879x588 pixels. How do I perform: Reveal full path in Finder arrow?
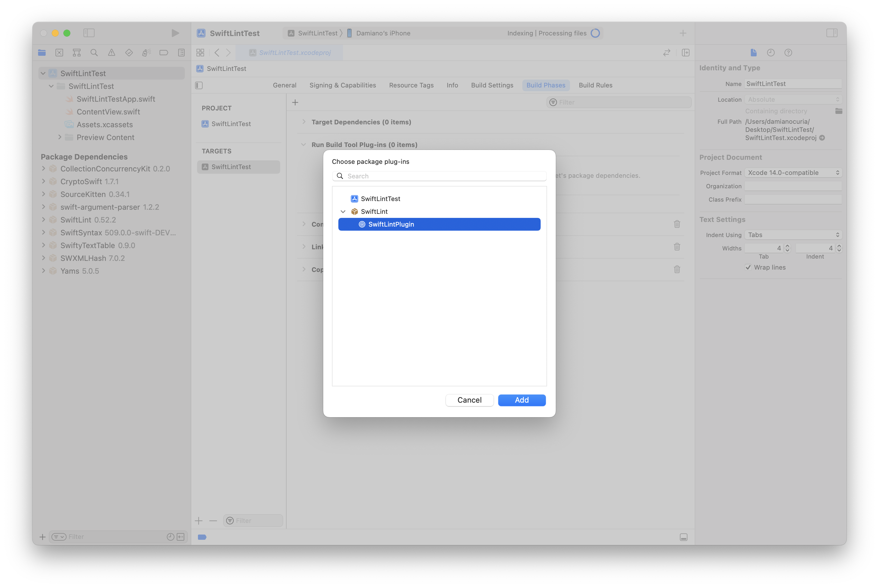click(x=822, y=138)
